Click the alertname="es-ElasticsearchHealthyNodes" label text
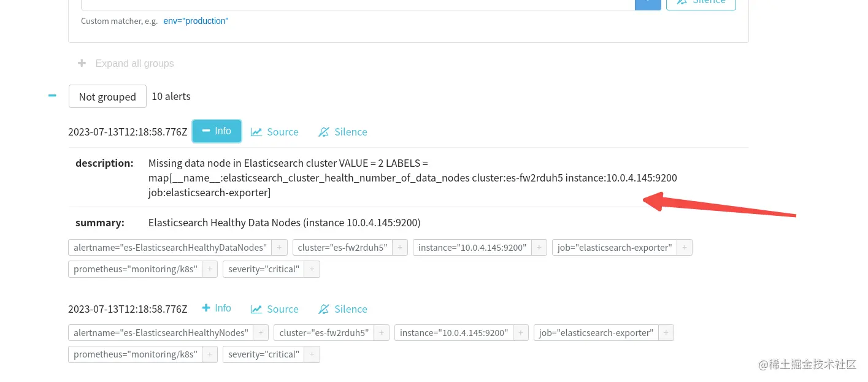 point(161,333)
